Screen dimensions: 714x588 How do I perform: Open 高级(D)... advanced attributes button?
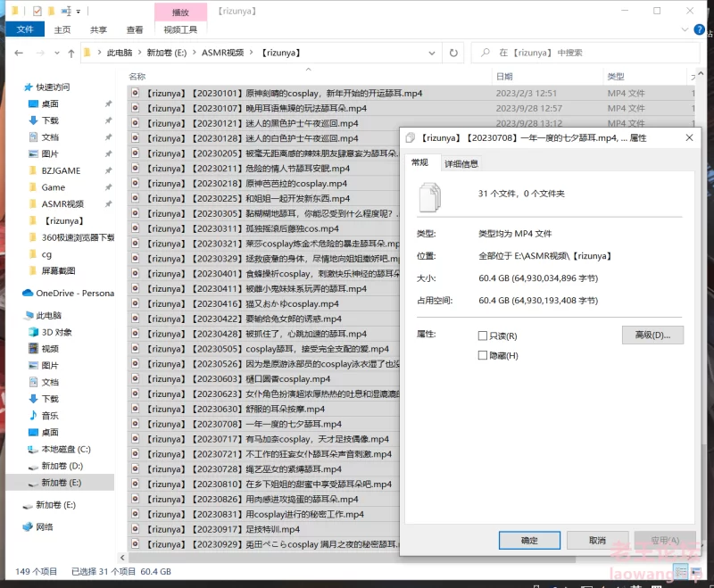652,335
